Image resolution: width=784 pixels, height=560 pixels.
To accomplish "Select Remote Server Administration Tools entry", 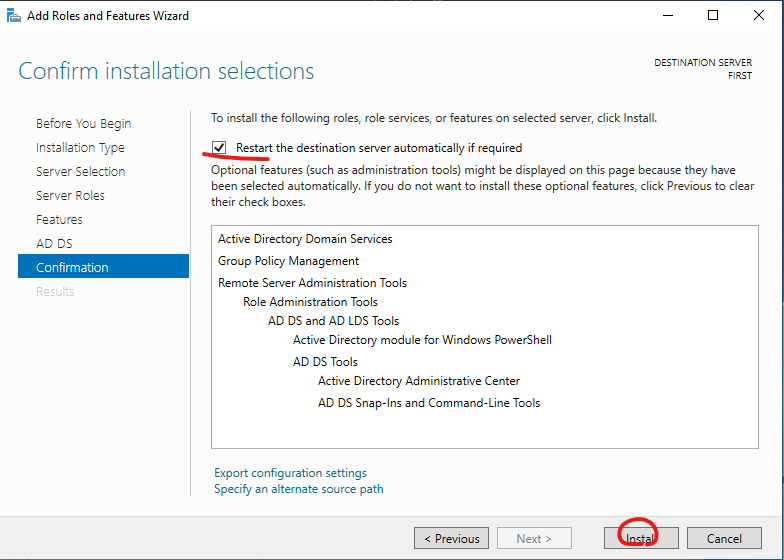I will 312,283.
